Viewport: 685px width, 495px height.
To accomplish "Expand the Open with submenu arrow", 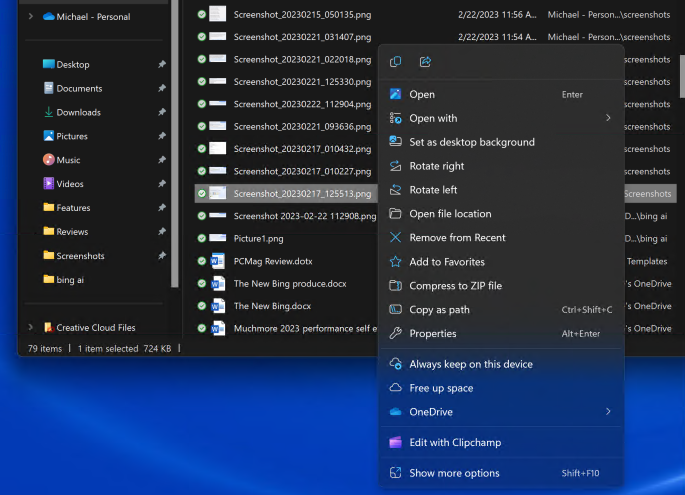I will [608, 118].
